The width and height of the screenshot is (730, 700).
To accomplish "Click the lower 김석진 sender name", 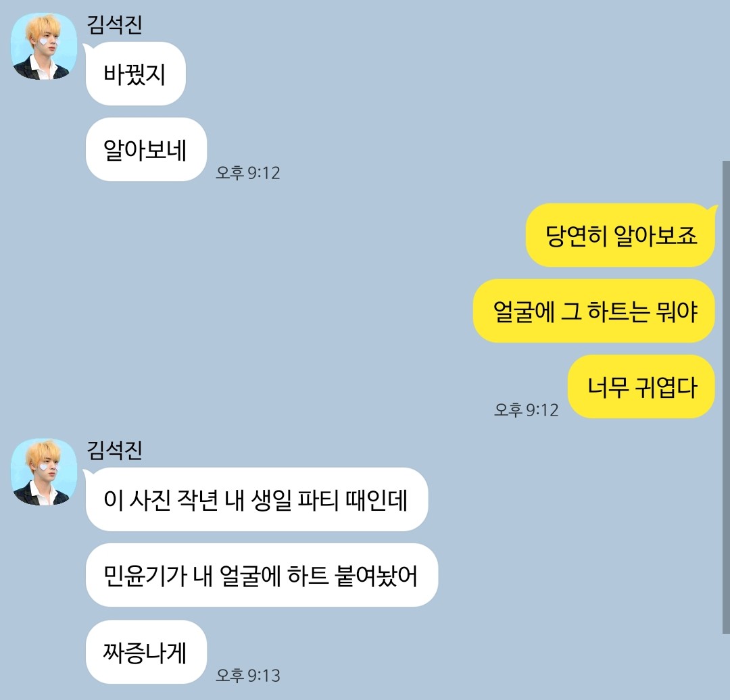I will pyautogui.click(x=114, y=450).
